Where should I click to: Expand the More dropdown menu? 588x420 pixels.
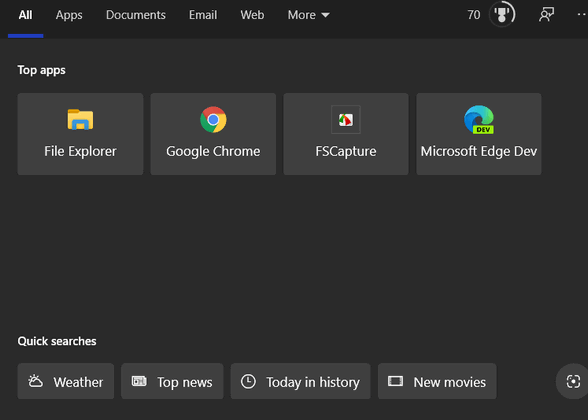click(x=308, y=15)
